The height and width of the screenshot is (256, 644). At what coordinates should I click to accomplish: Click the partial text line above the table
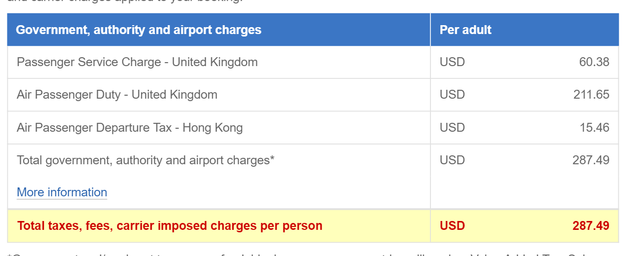point(125,1)
